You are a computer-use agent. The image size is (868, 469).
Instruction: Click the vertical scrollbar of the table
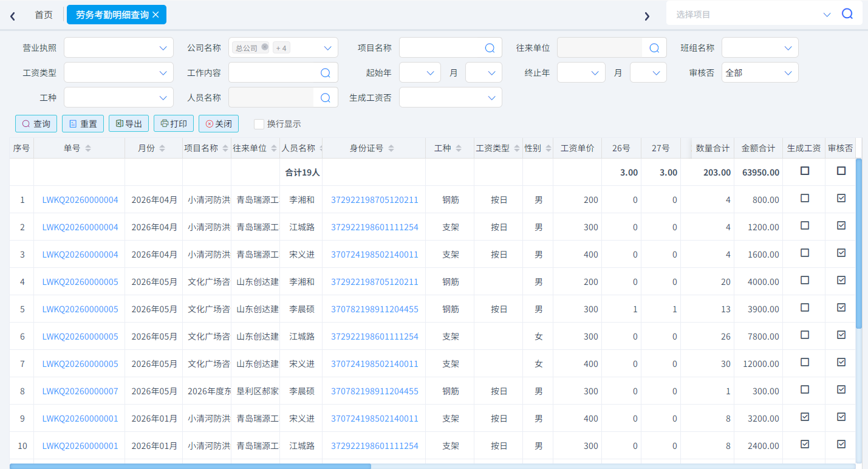(x=859, y=243)
